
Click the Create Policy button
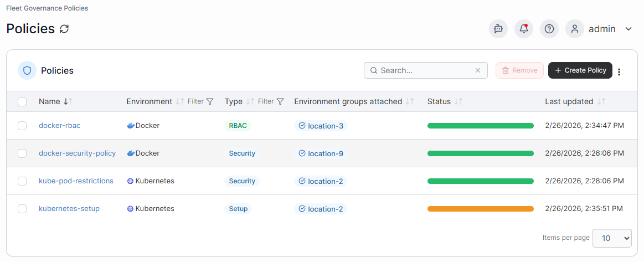pyautogui.click(x=580, y=70)
